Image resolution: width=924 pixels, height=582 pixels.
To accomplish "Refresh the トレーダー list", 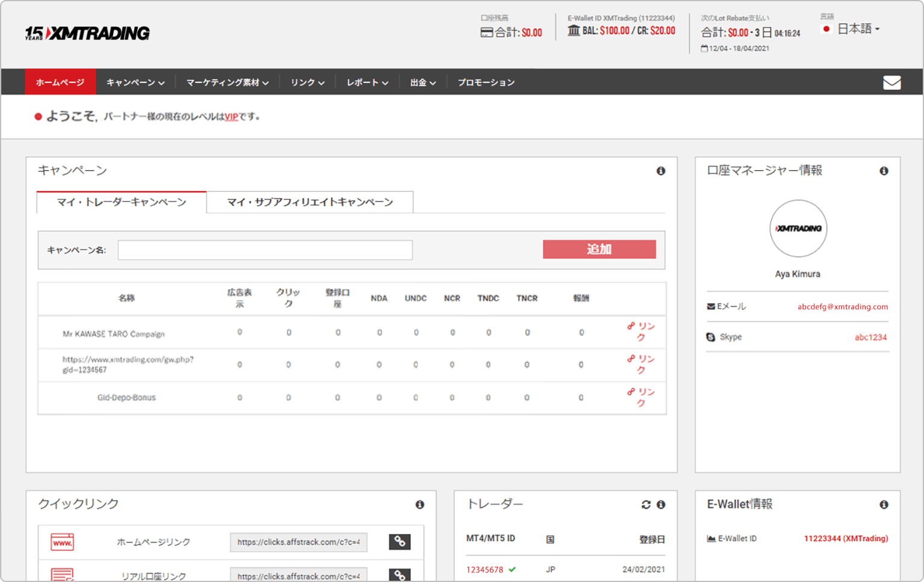I will (646, 505).
